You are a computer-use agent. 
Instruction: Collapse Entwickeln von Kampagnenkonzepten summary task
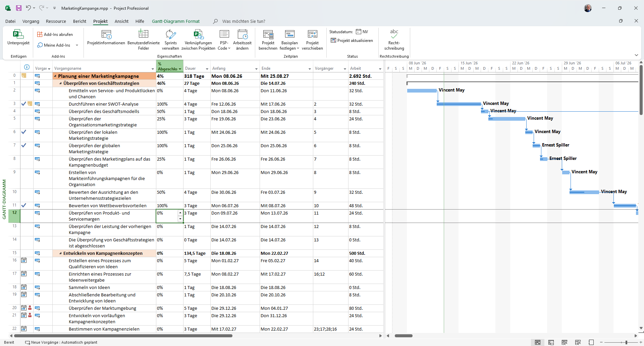coord(60,253)
